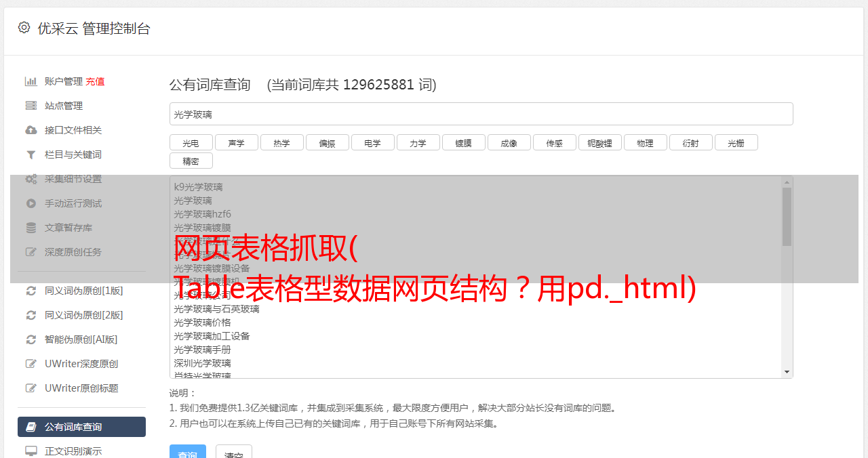Click refresh icon next to 同义词伪原创[1版]
This screenshot has width=868, height=458.
(x=31, y=291)
